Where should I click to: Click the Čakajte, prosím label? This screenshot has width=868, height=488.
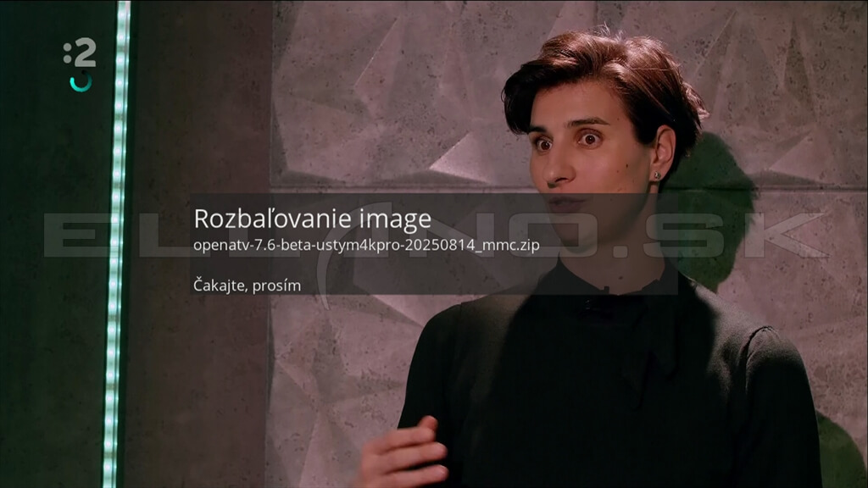245,285
